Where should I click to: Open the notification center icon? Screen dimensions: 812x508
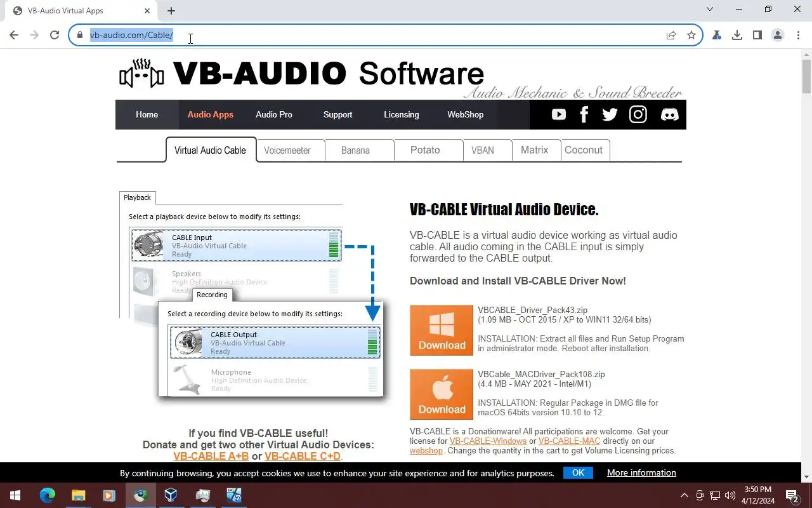click(x=792, y=495)
